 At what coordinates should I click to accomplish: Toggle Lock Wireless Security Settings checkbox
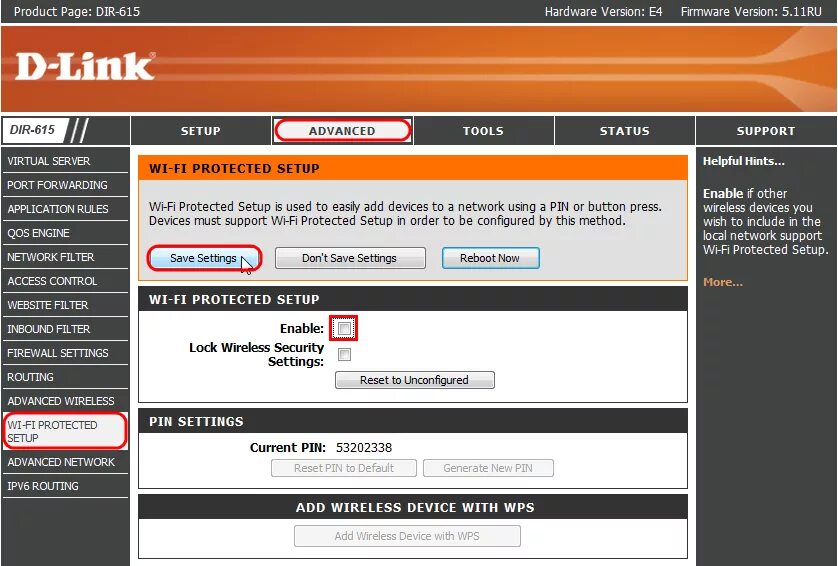click(344, 354)
